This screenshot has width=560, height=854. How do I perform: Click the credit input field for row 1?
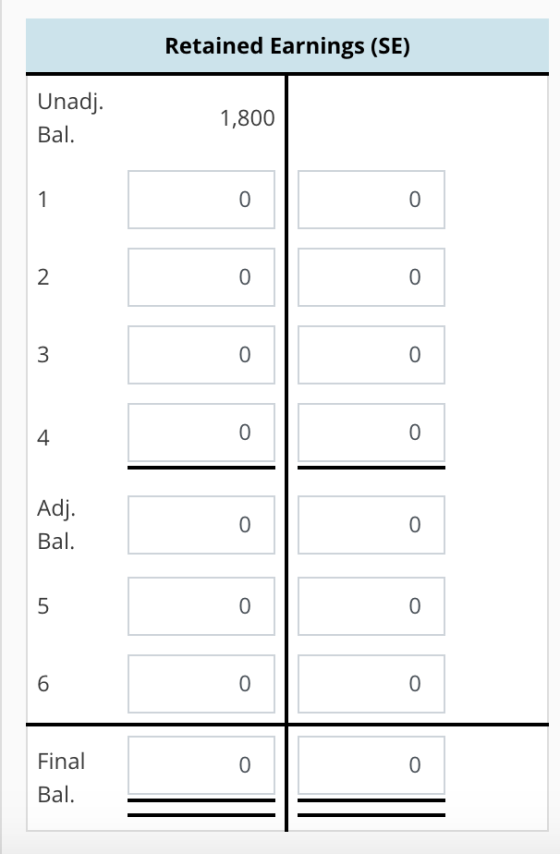(372, 199)
